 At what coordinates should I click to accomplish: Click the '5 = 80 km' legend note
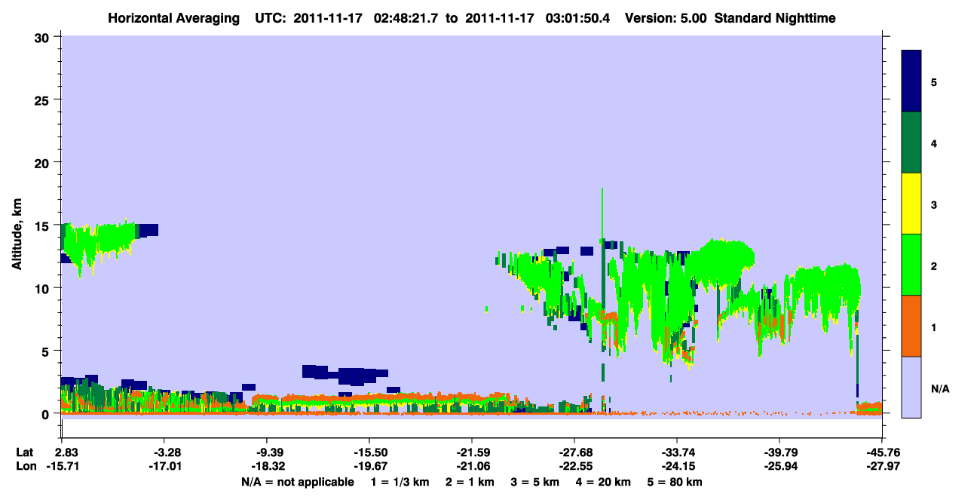tap(676, 482)
